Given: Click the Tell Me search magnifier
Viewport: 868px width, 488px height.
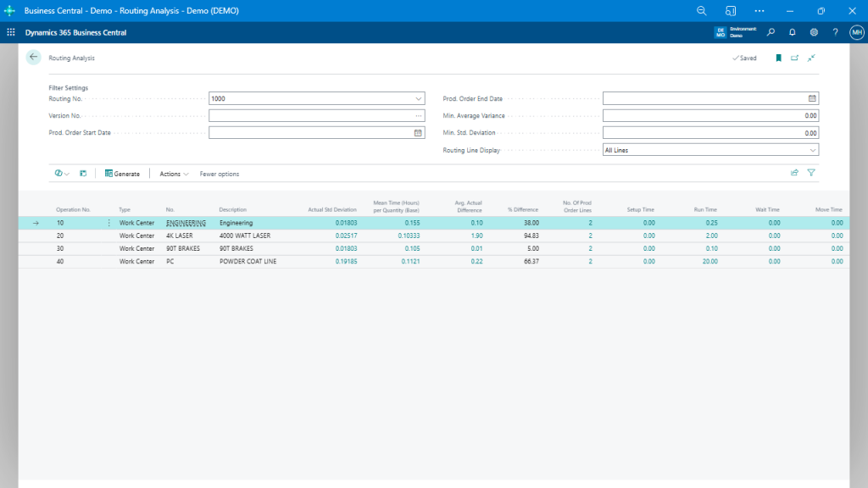Looking at the screenshot, I should coord(771,31).
